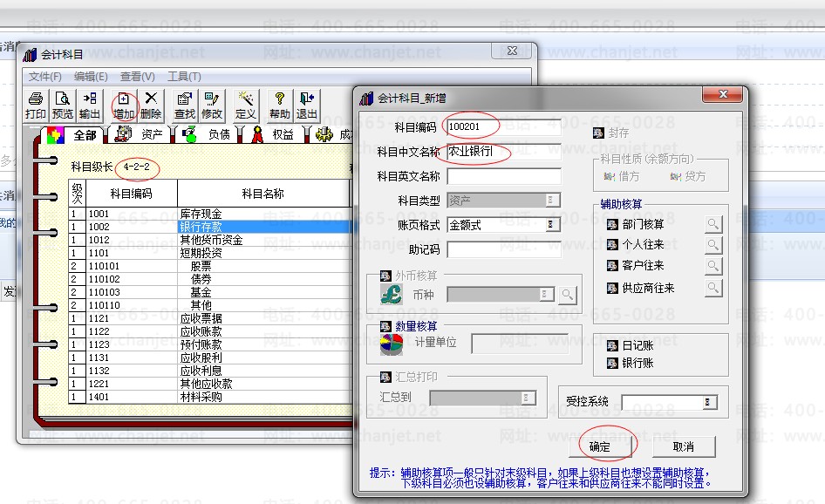
Task: Enable 客户往来 customer transactions checkbox
Action: click(612, 266)
